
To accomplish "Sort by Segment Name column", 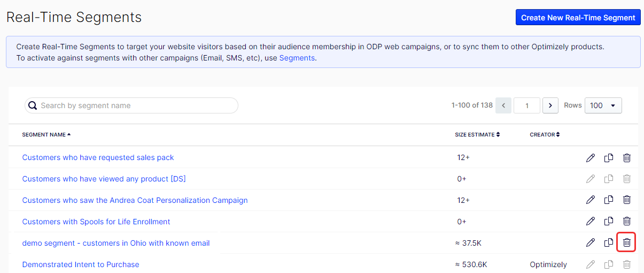I will 46,135.
